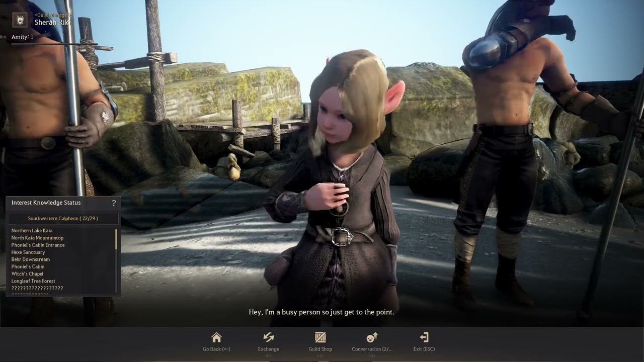Click the Amity: 1 label

click(23, 37)
